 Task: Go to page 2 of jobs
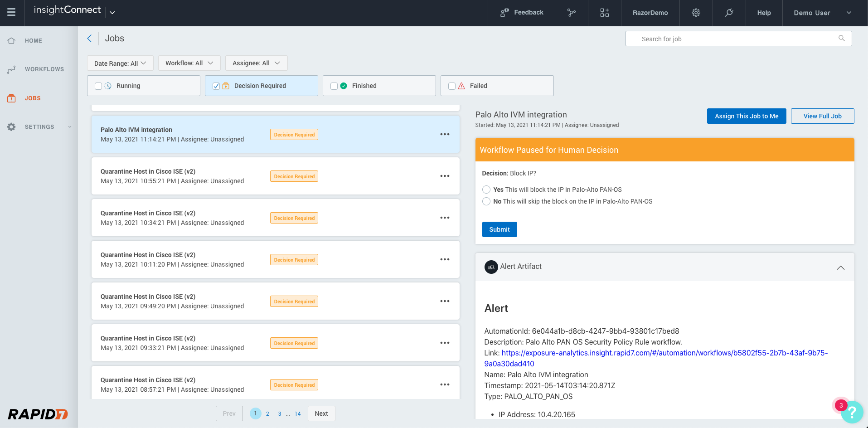[x=267, y=413]
